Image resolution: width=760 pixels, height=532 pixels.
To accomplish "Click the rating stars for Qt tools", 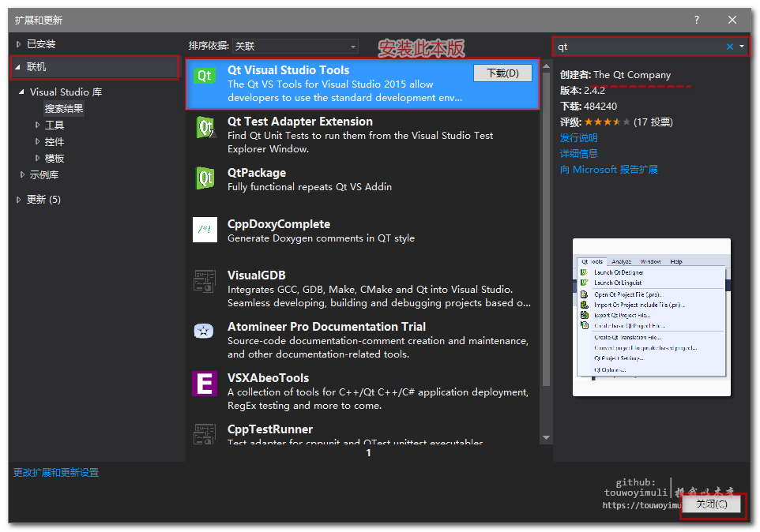I will 608,122.
